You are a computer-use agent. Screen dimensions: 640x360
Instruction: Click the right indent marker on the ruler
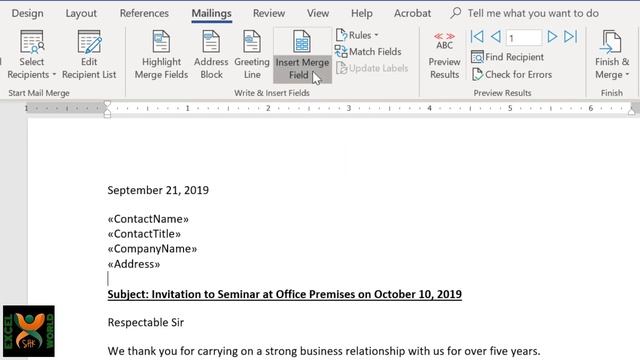[631, 111]
